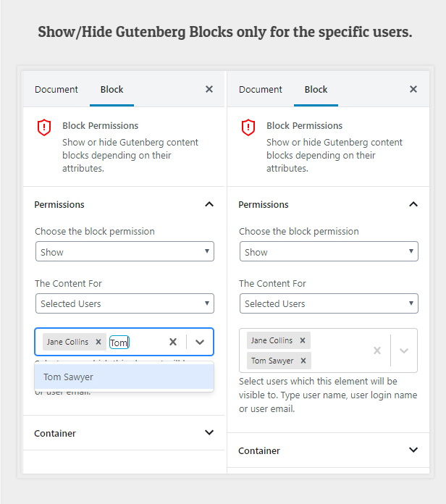Remove Tom Sawyer tag in right panel
Image resolution: width=446 pixels, height=504 pixels.
click(303, 361)
